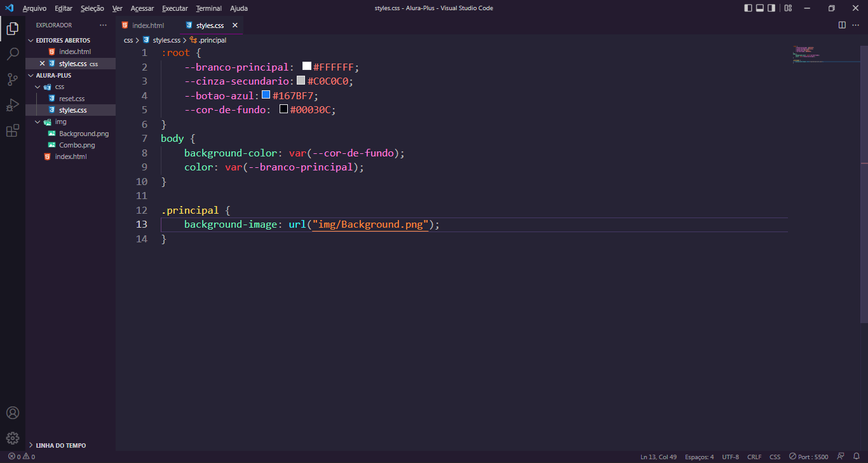Click the --botao-azul property name
Screen dimensions: 868x463
(219, 95)
